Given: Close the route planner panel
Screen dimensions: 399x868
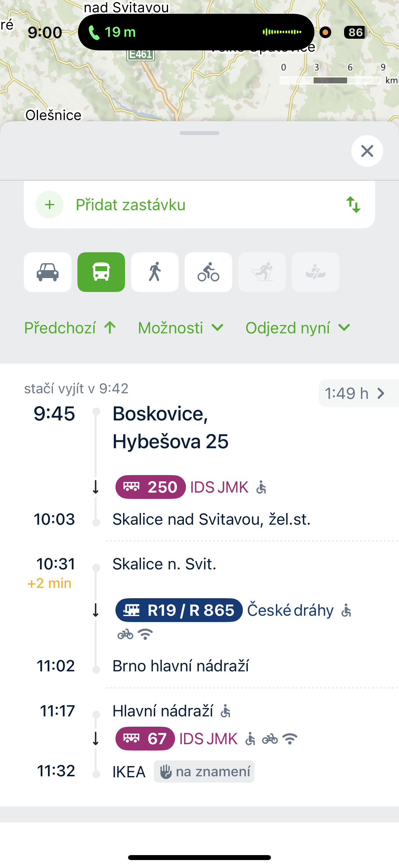Looking at the screenshot, I should pyautogui.click(x=367, y=151).
